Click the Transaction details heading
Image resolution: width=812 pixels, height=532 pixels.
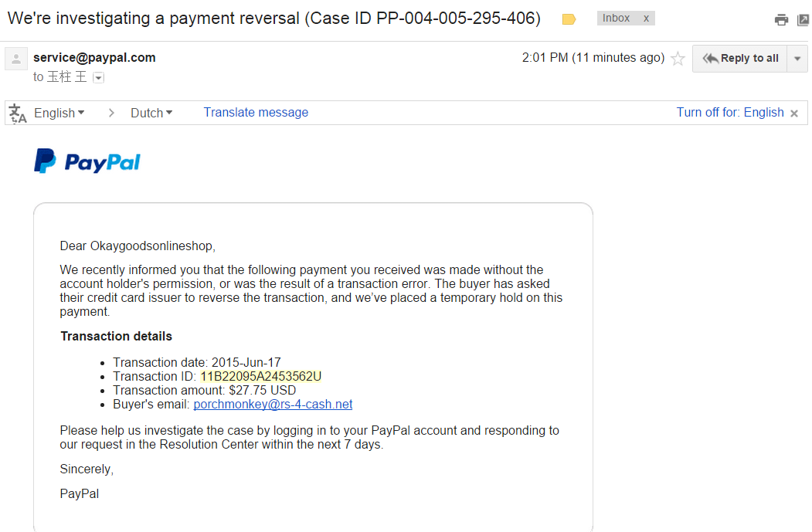click(116, 337)
